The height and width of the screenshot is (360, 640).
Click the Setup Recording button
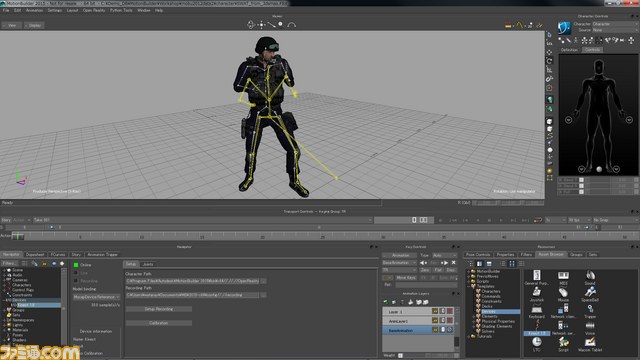(x=159, y=309)
